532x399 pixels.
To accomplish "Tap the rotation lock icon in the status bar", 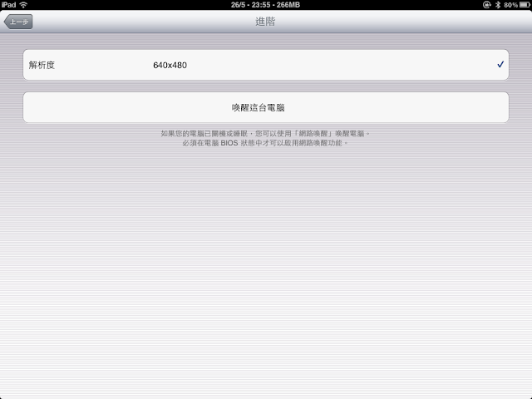I will [487, 5].
